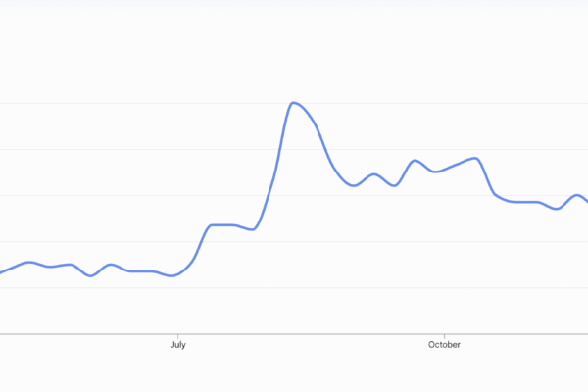Screen dimensions: 588x392
Task: Click the deepest dip between start and July
Action: pyautogui.click(x=91, y=276)
